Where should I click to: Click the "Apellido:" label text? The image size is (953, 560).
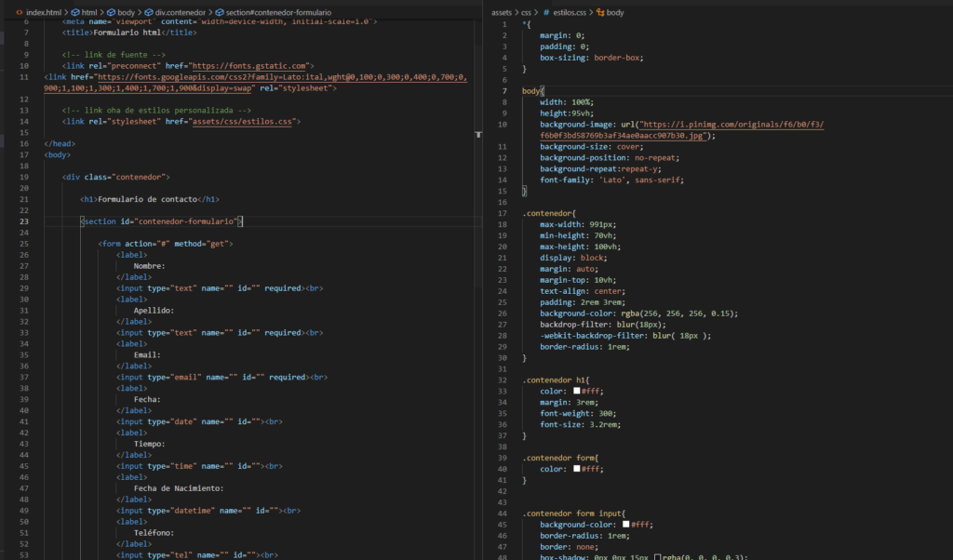(154, 311)
